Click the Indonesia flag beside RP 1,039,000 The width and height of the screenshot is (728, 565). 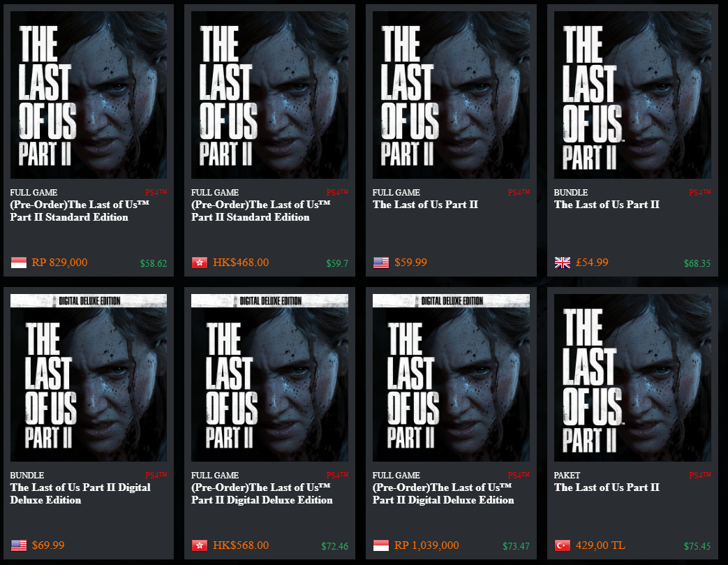point(381,545)
